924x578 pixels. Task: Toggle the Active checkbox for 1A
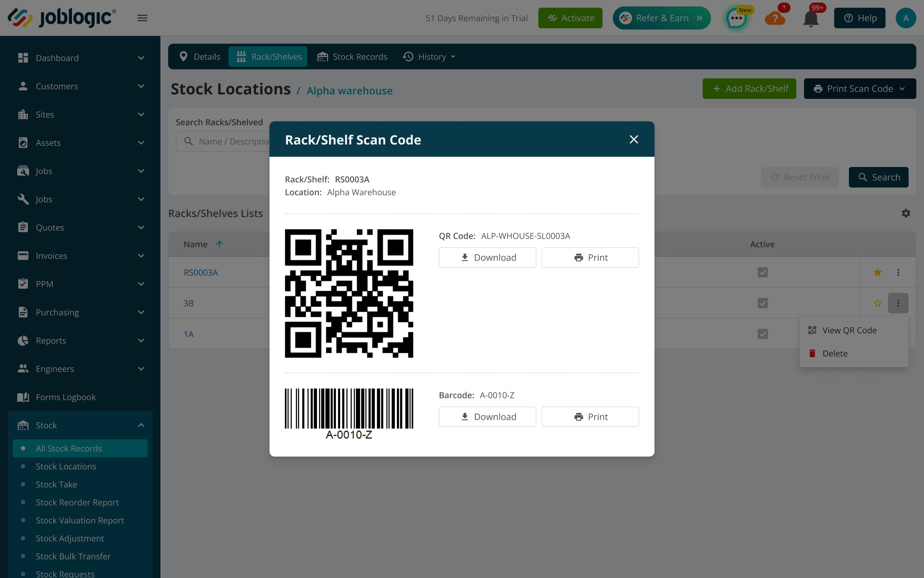pyautogui.click(x=763, y=334)
